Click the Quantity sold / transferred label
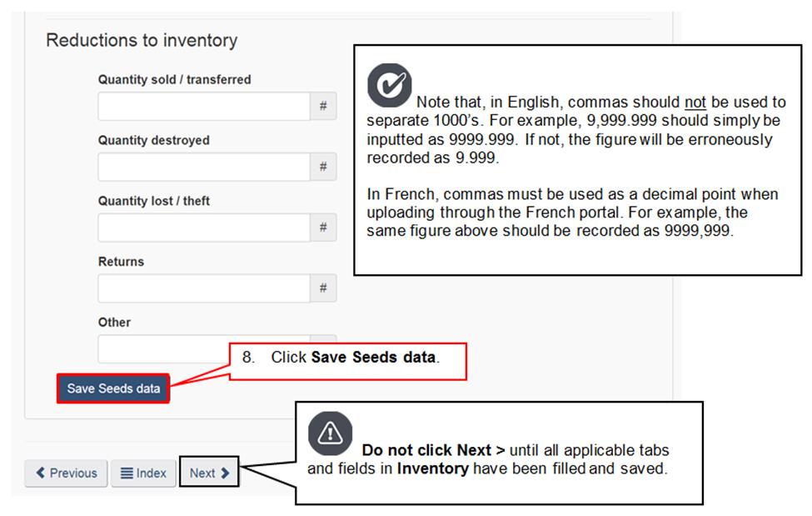The image size is (812, 516). coord(174,80)
